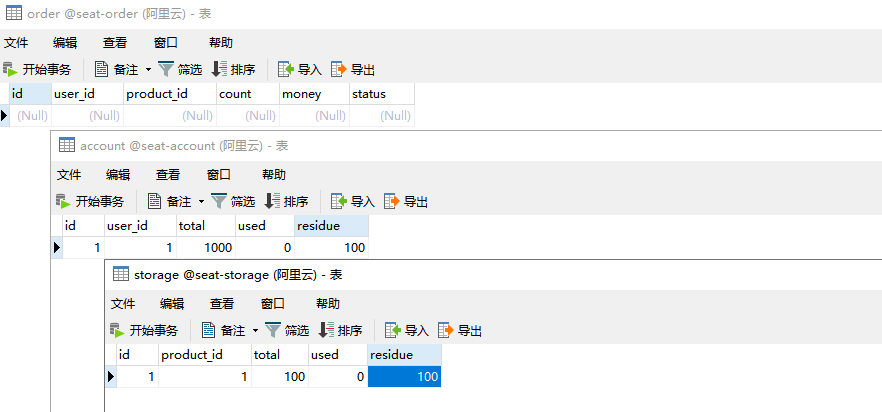Select the highlighted residue cell in storage table

(x=404, y=377)
